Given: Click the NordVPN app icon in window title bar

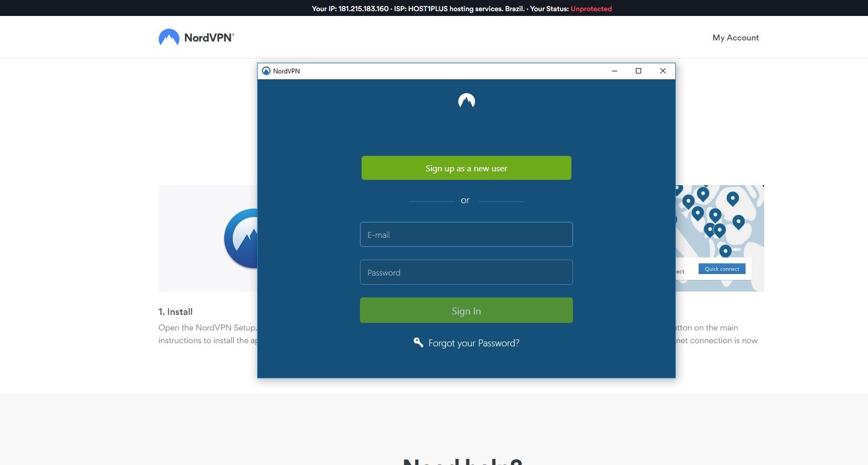Looking at the screenshot, I should [x=266, y=71].
